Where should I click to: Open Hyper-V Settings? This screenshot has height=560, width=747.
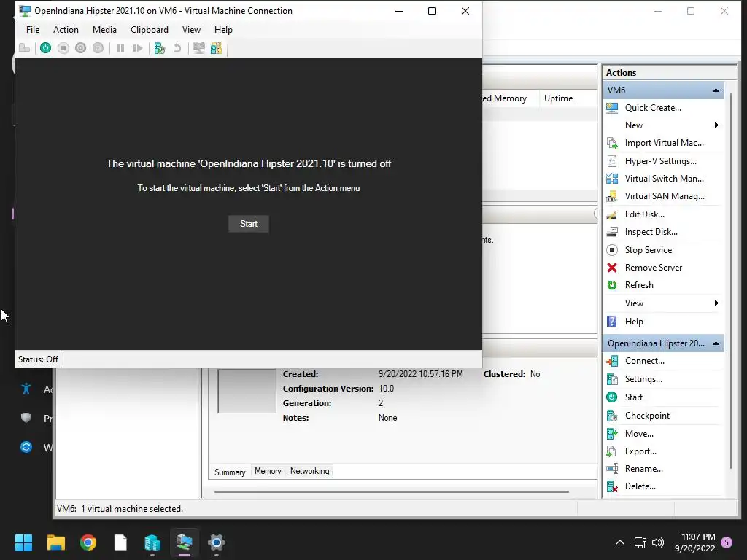(660, 161)
